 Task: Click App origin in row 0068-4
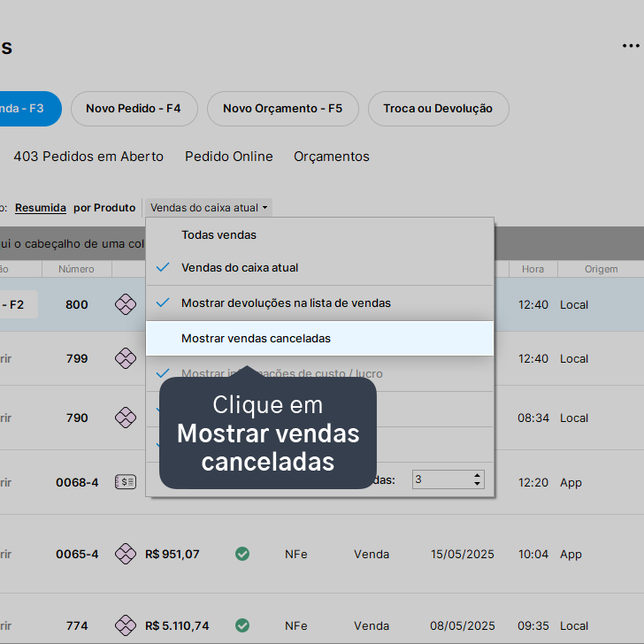[571, 483]
